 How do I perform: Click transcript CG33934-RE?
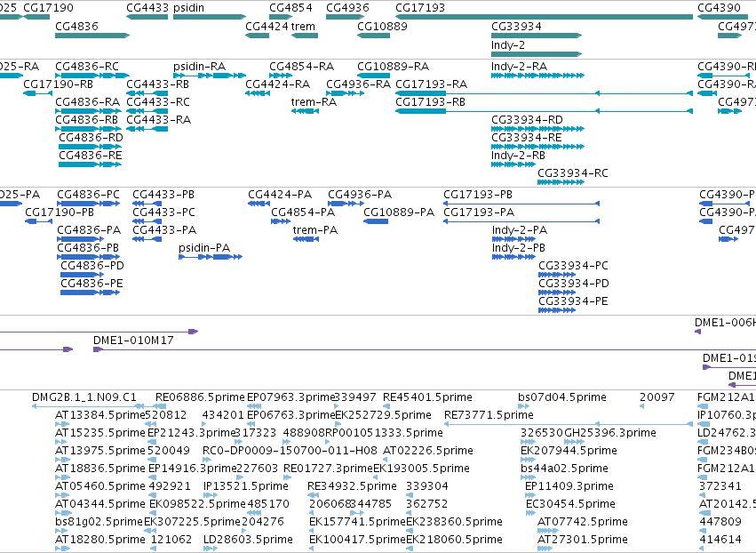coord(538,148)
